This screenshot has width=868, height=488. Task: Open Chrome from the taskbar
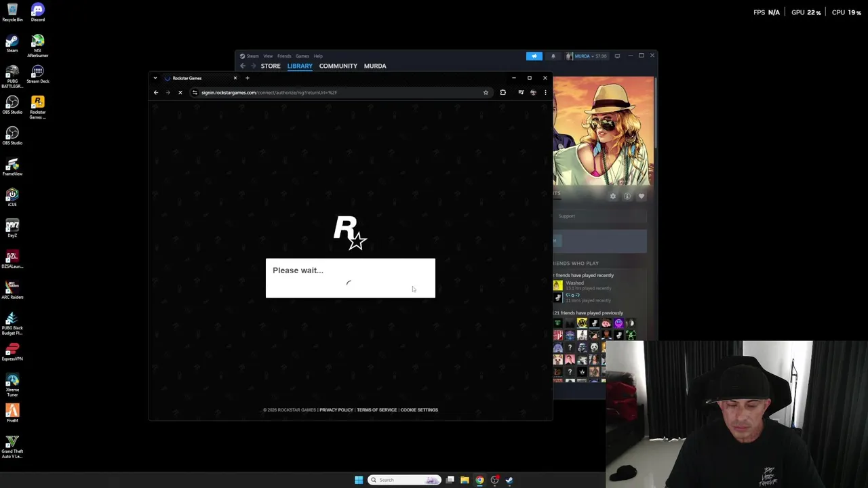click(x=479, y=480)
